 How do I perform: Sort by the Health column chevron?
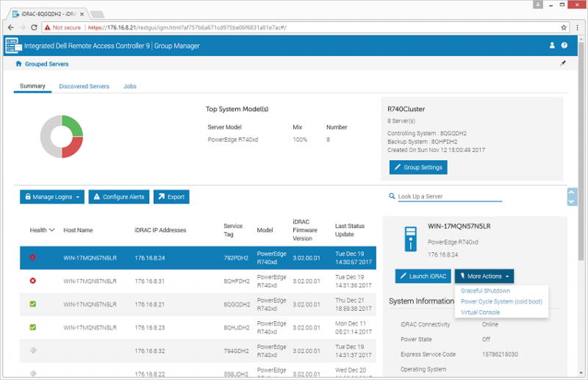coord(52,230)
